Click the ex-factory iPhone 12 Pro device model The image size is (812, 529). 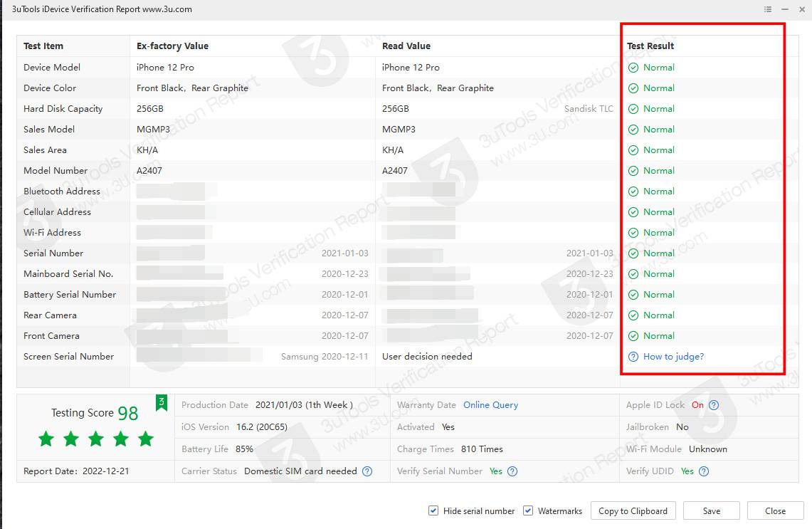(x=165, y=68)
